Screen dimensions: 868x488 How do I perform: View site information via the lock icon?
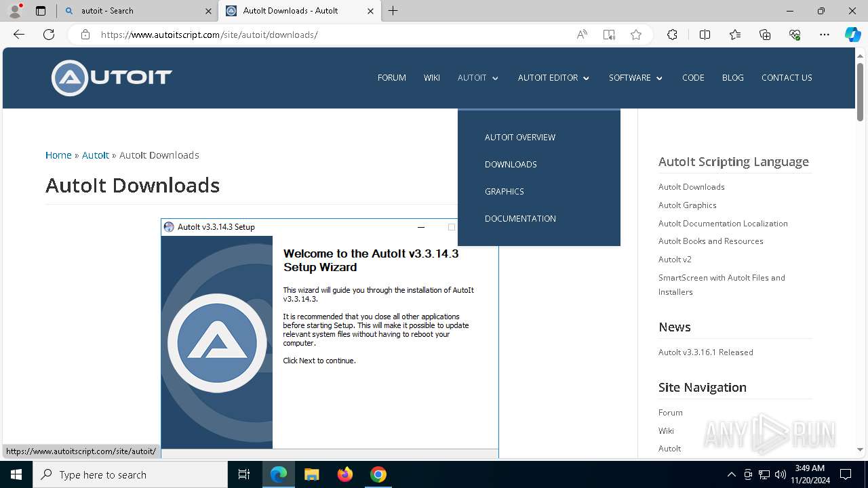85,35
